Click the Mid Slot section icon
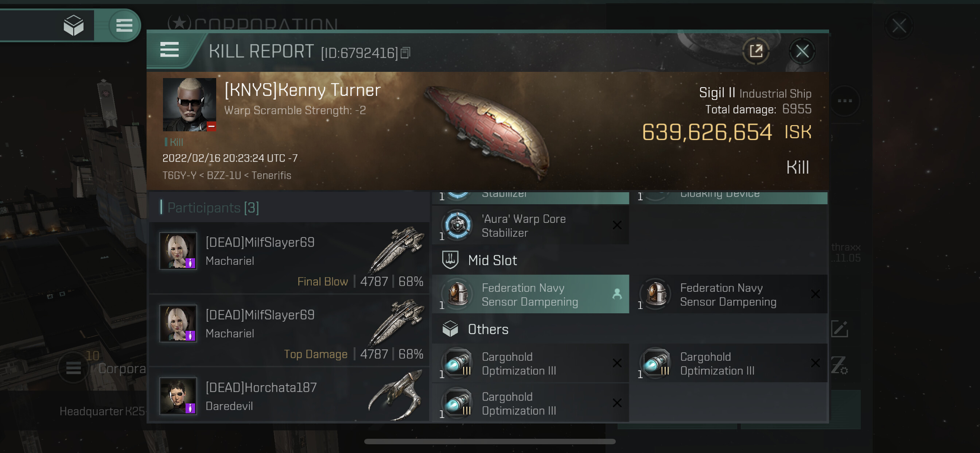Viewport: 980px width, 453px height. coord(450,260)
